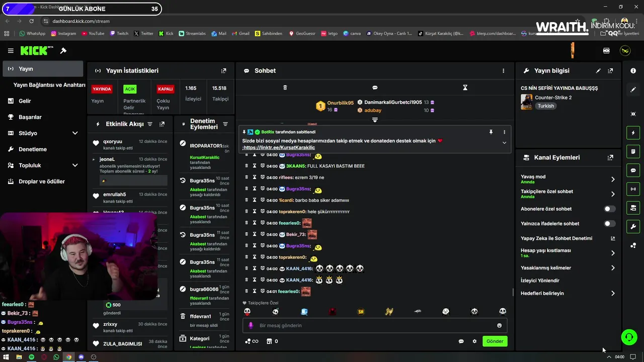Open Chrome from the Windows taskbar
The image size is (644, 362).
[x=69, y=357]
